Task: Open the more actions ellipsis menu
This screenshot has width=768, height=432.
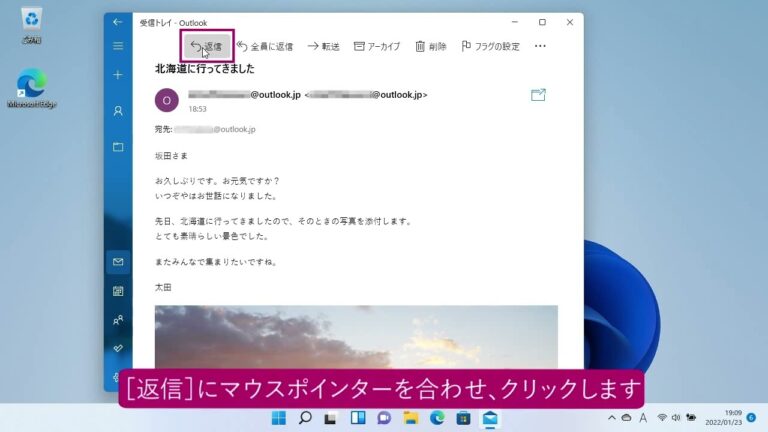Action: tap(540, 46)
